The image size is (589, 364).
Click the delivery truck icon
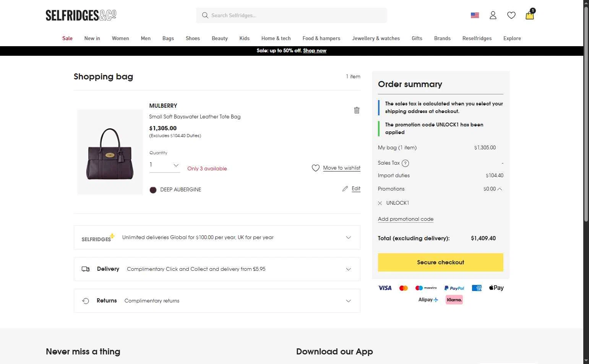[x=86, y=269]
